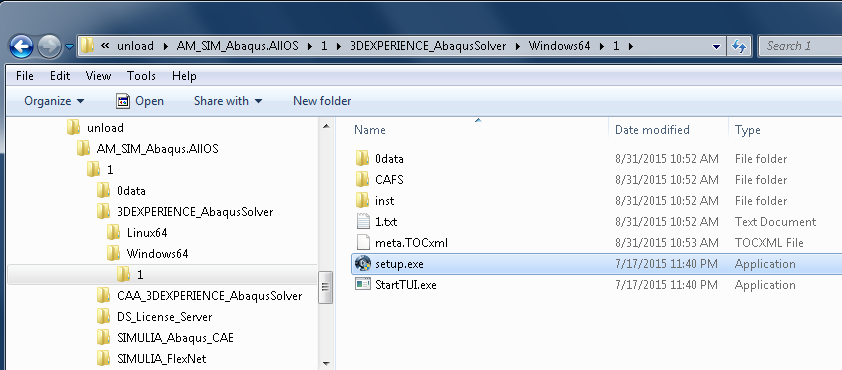
Task: Click the setup.exe application icon
Action: [x=363, y=264]
